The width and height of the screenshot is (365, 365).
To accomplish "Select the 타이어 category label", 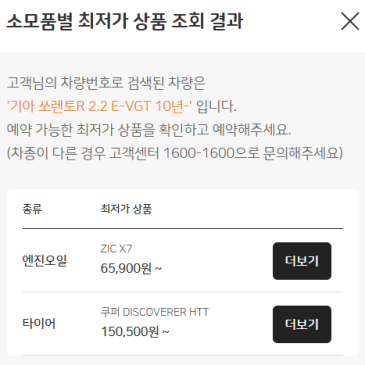I will coord(39,324).
